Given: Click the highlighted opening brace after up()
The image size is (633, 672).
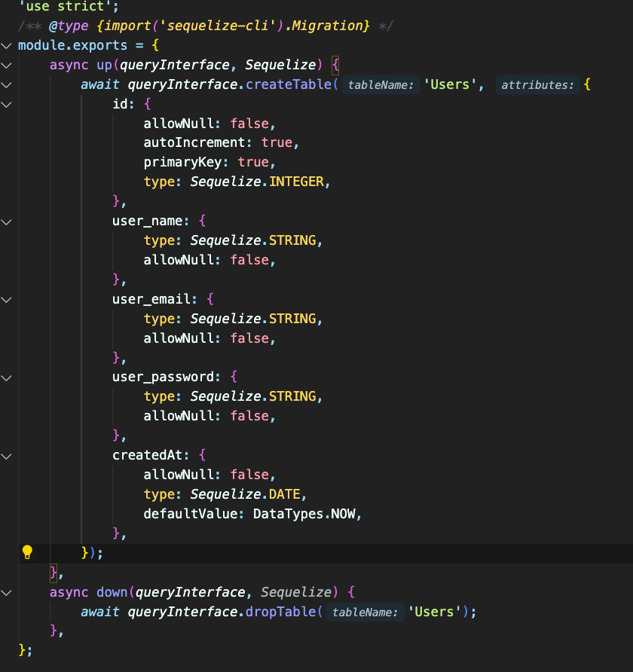Looking at the screenshot, I should click(x=335, y=65).
